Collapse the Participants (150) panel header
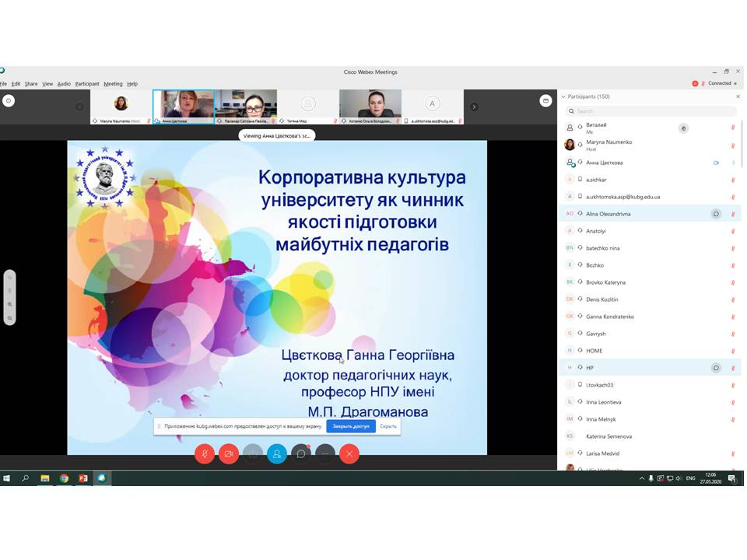 563,96
